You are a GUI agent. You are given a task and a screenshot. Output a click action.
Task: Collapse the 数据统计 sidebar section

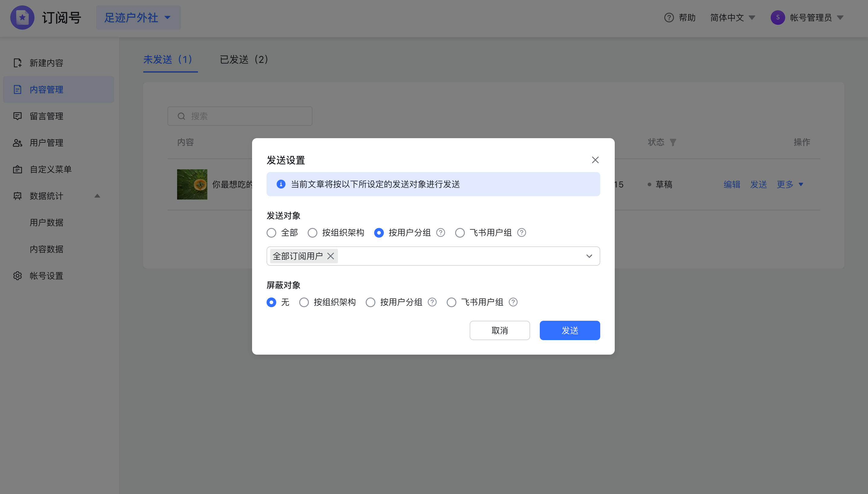97,196
